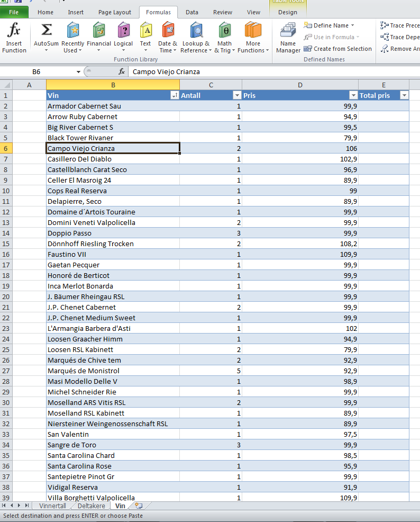420x522 pixels.
Task: Switch to the Vinnertall sheet
Action: point(52,506)
